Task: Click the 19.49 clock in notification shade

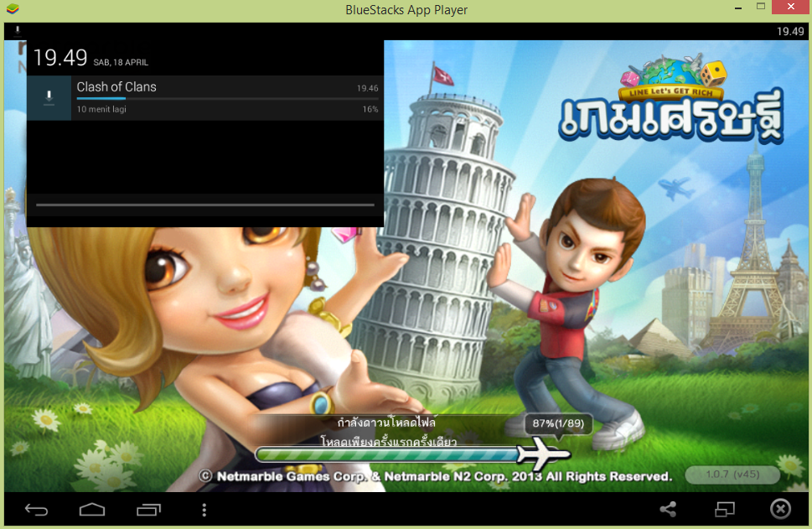Action: coord(60,58)
